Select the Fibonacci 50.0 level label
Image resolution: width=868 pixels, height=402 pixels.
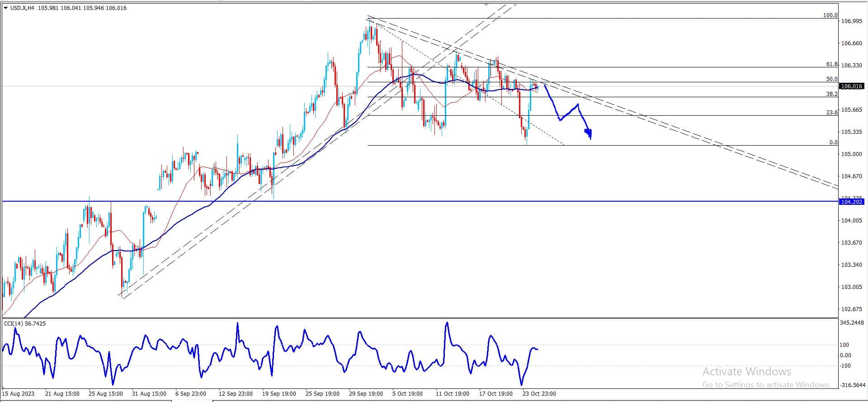[832, 79]
